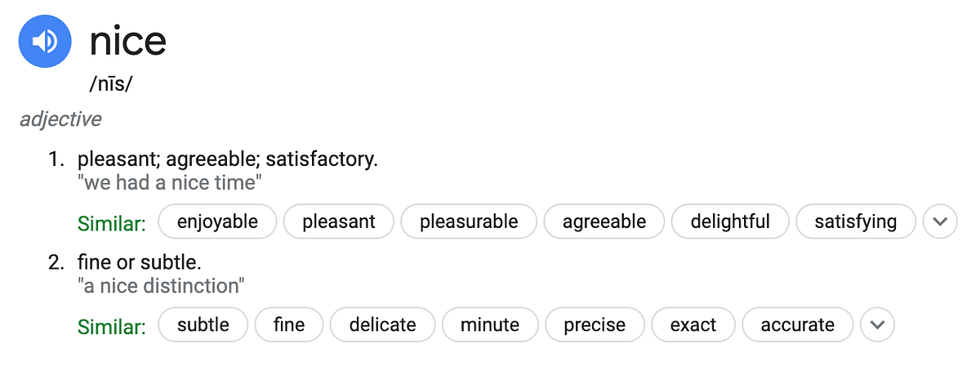Screen dimensions: 980x371
Task: Click the 'delightful' synonym chip
Action: 730,221
